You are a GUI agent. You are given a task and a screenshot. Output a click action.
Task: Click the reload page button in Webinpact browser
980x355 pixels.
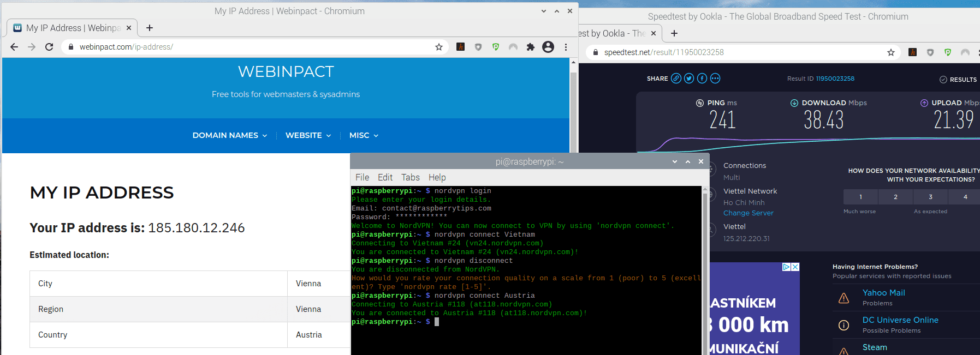coord(49,47)
